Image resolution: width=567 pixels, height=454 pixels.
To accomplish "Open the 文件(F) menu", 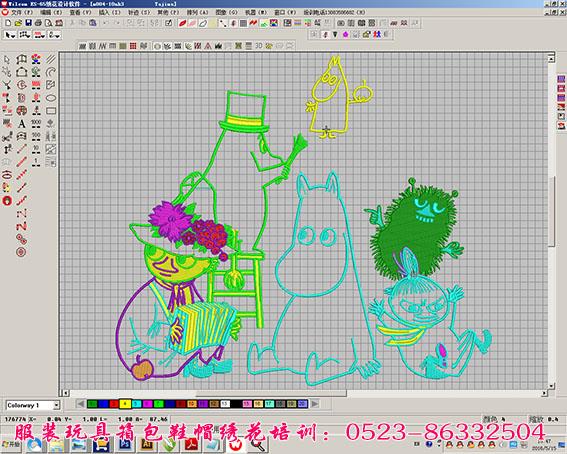I will 22,12.
